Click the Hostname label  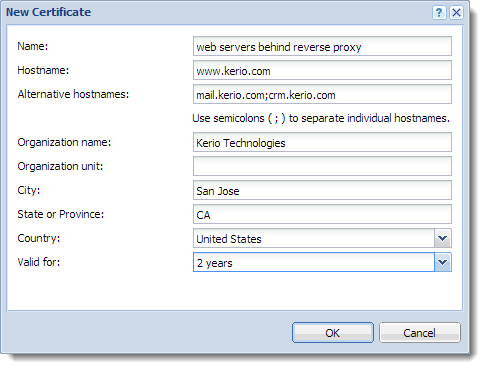point(43,70)
